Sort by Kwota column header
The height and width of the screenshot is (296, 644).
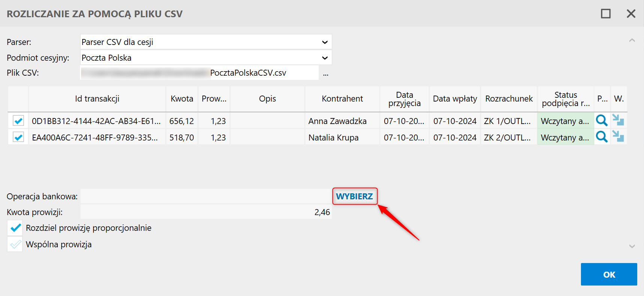(x=182, y=99)
